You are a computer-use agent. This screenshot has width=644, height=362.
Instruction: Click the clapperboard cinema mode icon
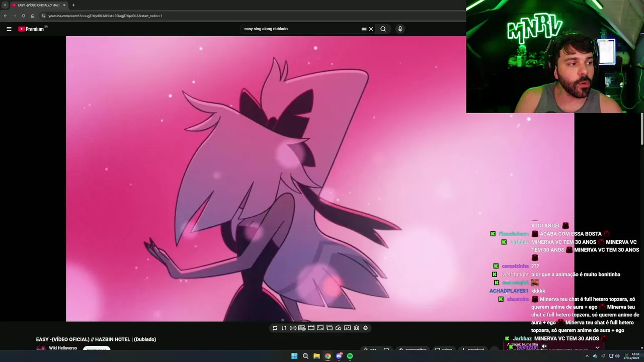point(311,328)
